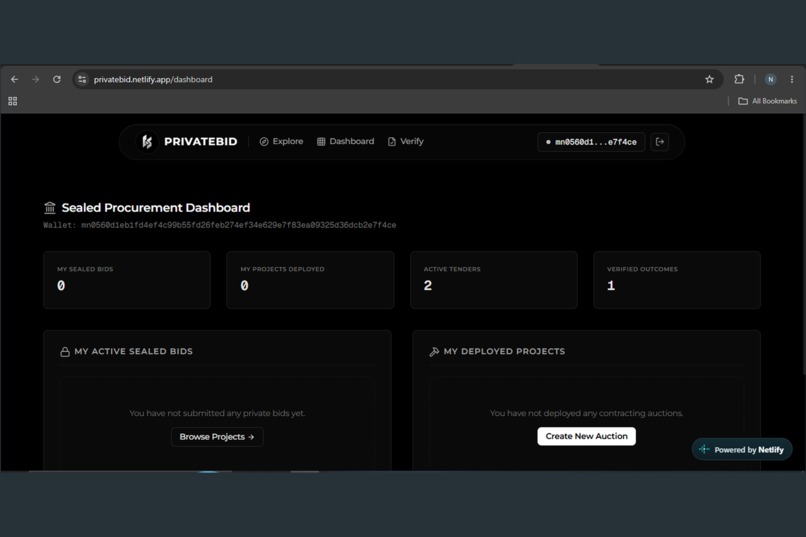Viewport: 806px width, 537px height.
Task: Reload the PrivateBid dashboard page
Action: click(x=57, y=79)
